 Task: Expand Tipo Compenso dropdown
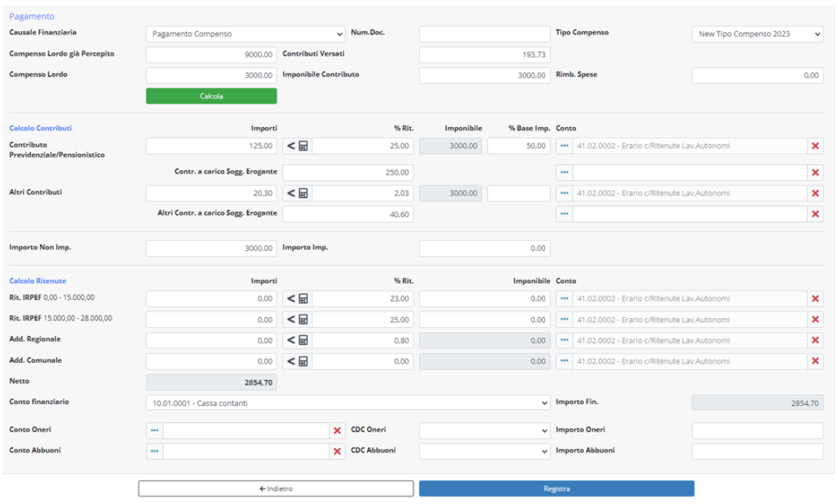(757, 34)
